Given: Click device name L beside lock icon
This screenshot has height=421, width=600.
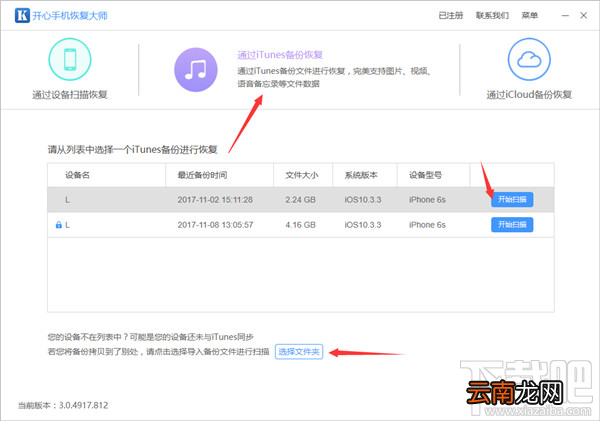Looking at the screenshot, I should tap(67, 225).
